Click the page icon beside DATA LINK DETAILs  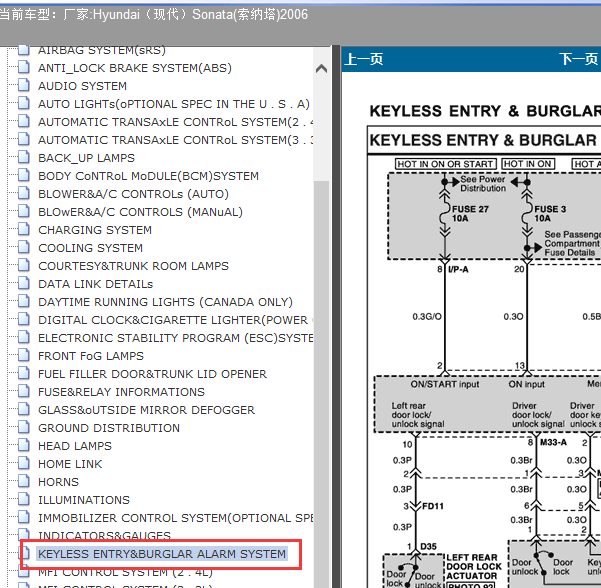[24, 283]
